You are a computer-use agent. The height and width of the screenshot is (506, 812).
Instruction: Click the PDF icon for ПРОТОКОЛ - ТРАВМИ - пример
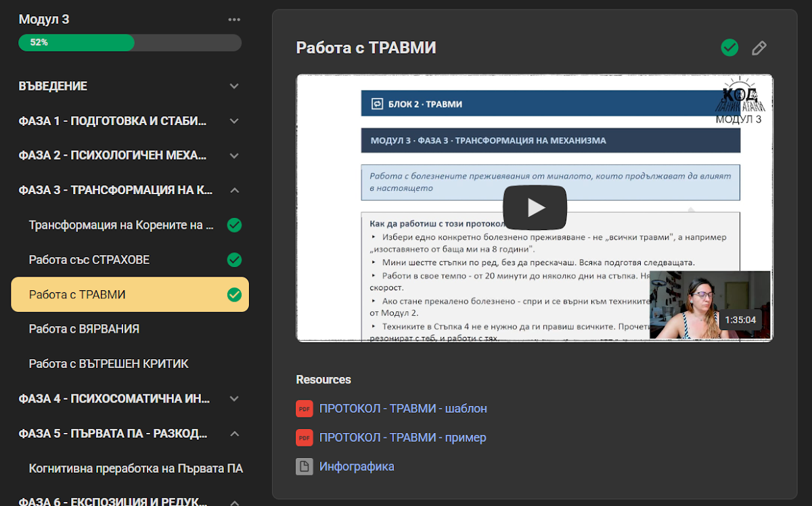tap(304, 438)
